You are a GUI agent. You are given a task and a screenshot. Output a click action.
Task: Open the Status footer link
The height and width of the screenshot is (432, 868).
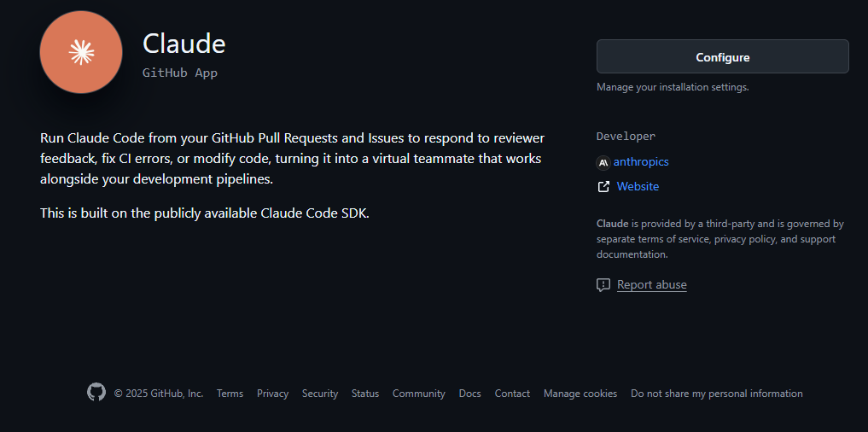pyautogui.click(x=365, y=394)
